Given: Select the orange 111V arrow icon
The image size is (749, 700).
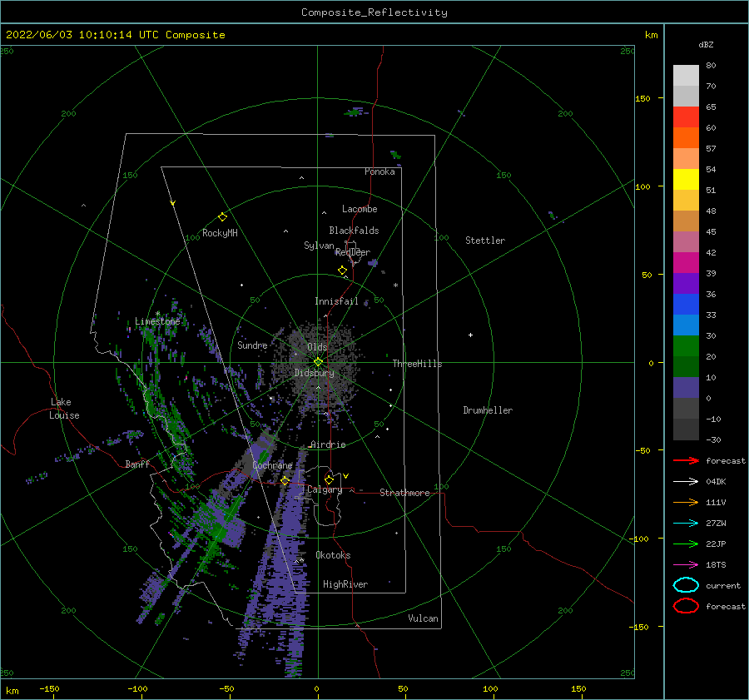Looking at the screenshot, I should click(x=686, y=502).
